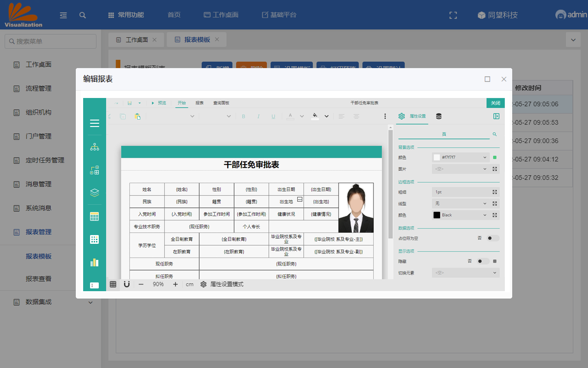Open the data source database icon
Image resolution: width=588 pixels, height=368 pixels.
[x=439, y=116]
